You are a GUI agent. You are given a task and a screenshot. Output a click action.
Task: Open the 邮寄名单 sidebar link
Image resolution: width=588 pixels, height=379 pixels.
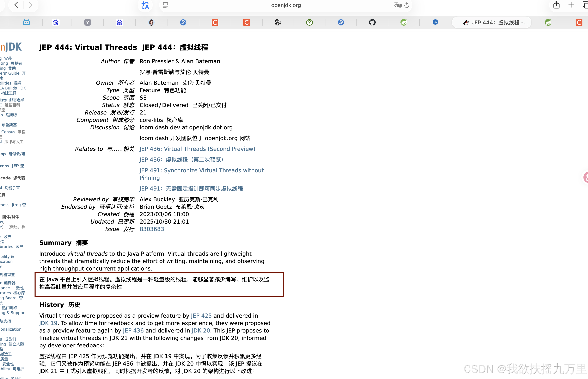click(x=17, y=100)
